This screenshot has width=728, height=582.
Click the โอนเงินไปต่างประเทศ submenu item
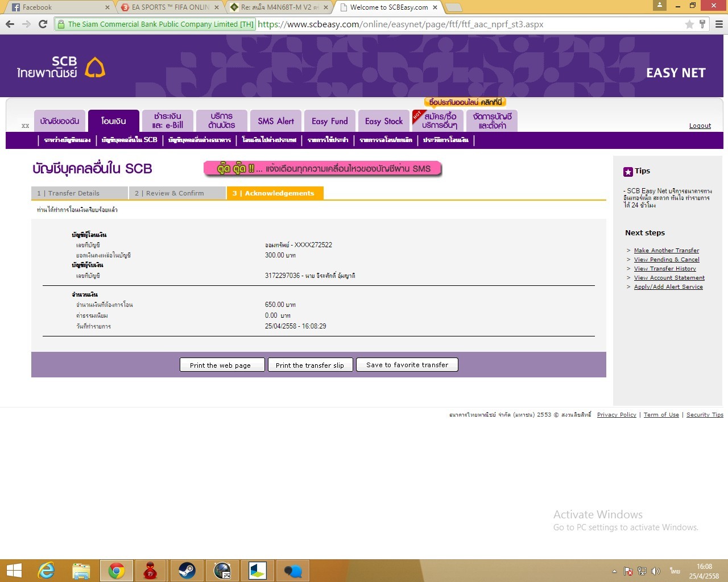(x=269, y=140)
